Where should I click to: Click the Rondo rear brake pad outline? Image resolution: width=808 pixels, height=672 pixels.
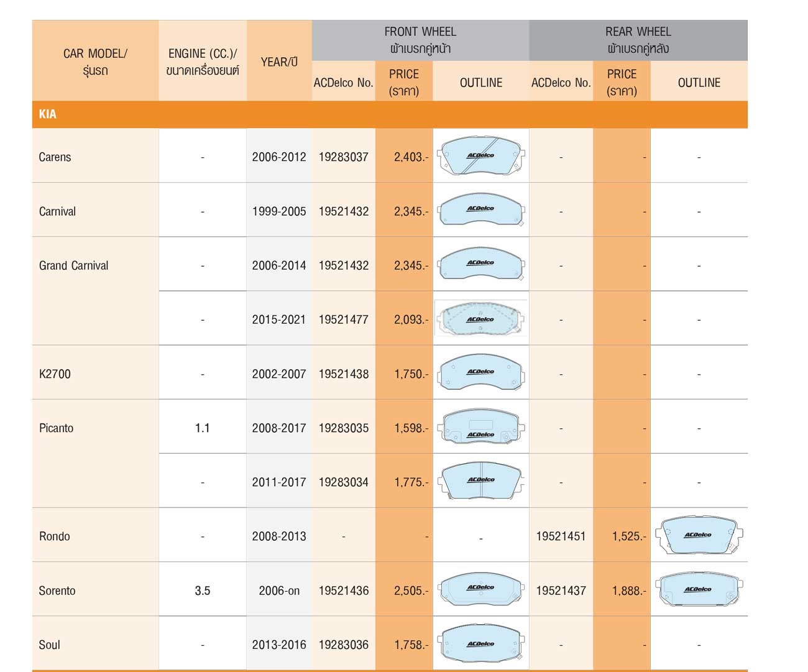[699, 535]
